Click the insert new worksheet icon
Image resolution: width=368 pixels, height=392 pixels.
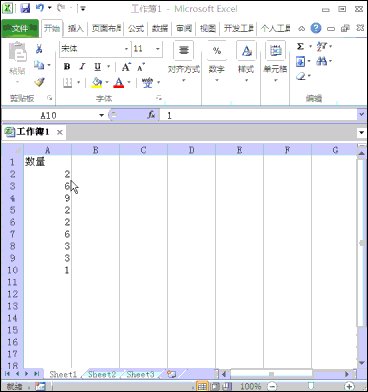pos(171,374)
